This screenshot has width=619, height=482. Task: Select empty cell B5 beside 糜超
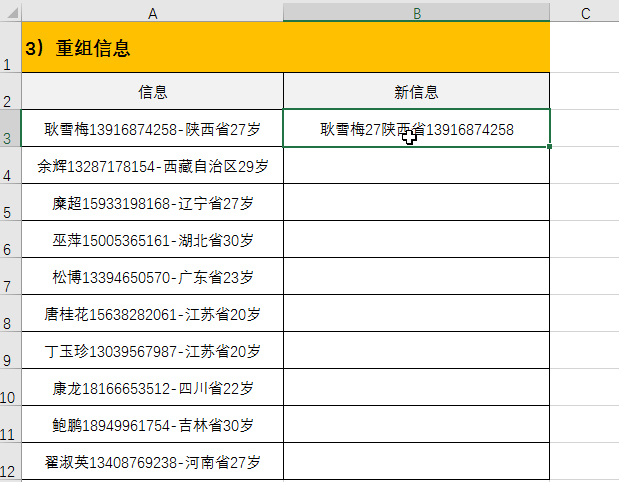416,202
